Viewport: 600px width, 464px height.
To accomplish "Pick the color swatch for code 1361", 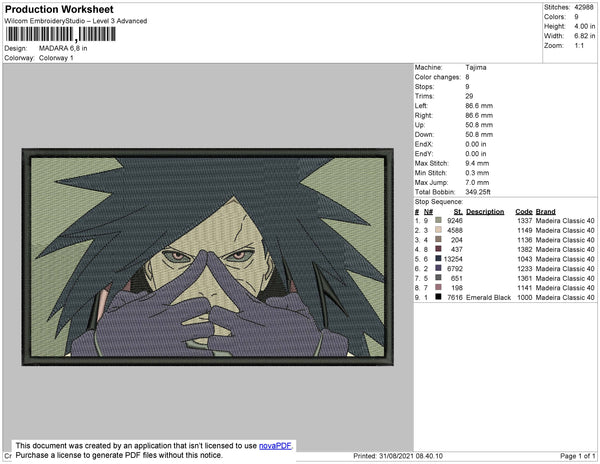I will tap(439, 278).
